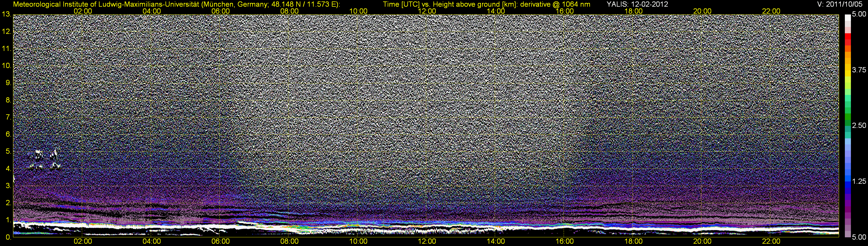Screen dimensions: 868x246
Task: Click the 'Time [UTC] vs. Height above ground' title
Action: point(487,4)
